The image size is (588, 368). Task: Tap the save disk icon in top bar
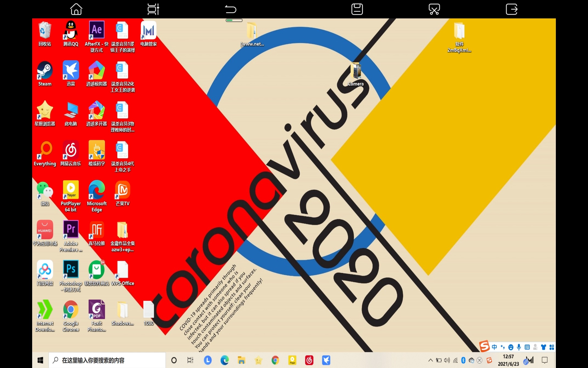[x=357, y=9]
